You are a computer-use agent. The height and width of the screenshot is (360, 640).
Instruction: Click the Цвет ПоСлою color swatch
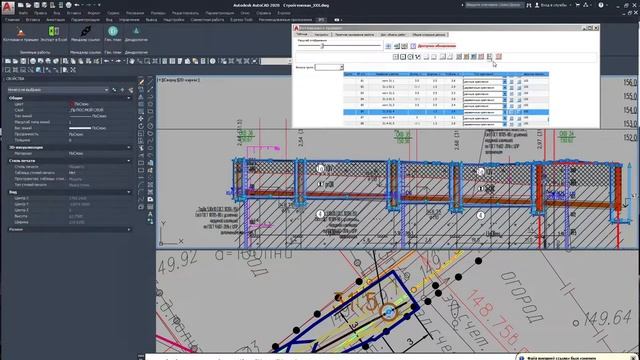(71, 104)
